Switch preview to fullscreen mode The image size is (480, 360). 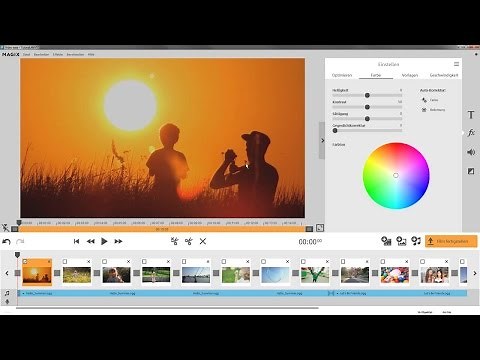[320, 228]
